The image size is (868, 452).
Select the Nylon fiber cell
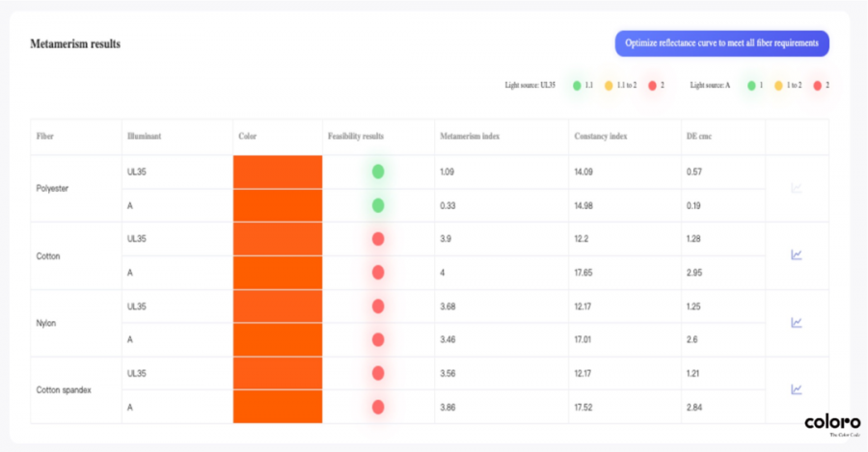coord(76,323)
